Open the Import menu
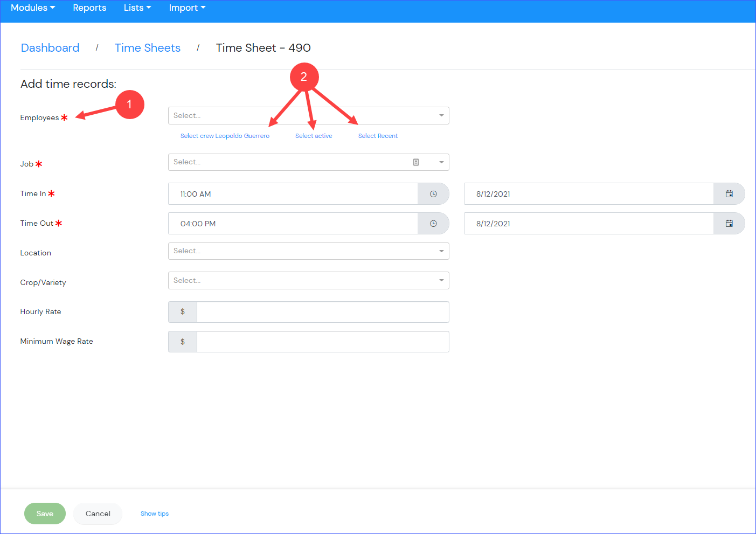 click(x=187, y=8)
